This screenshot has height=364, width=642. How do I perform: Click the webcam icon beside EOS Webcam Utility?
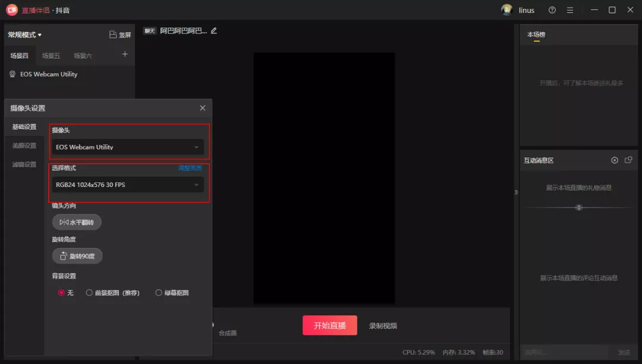click(x=12, y=74)
